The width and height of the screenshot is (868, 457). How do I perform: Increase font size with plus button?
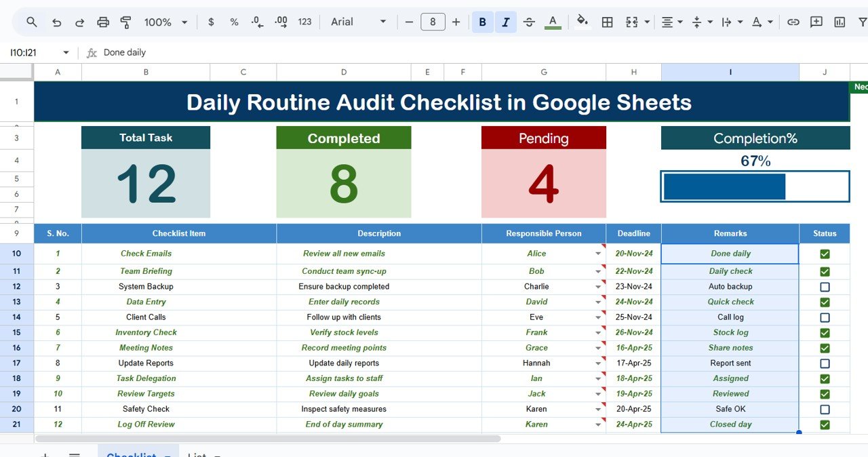tap(456, 22)
